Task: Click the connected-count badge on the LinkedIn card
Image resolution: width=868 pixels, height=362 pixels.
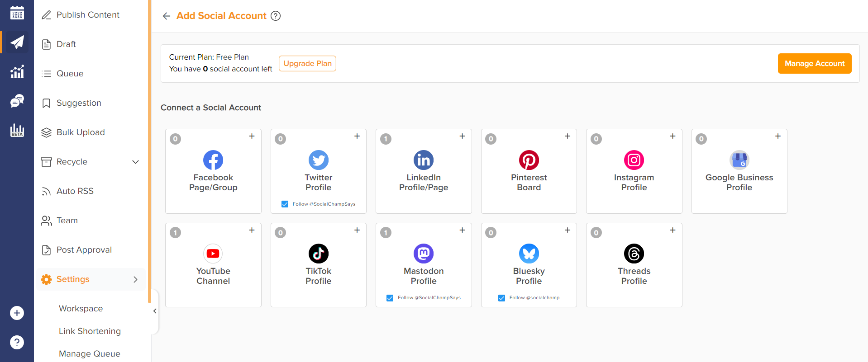Action: [x=386, y=139]
